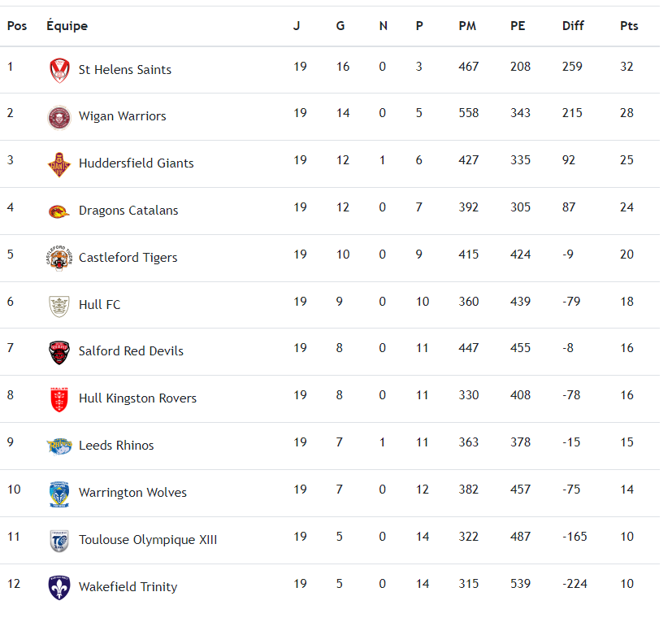Click the St Helens Saints team logo
Screen dimensions: 672x618
click(59, 70)
